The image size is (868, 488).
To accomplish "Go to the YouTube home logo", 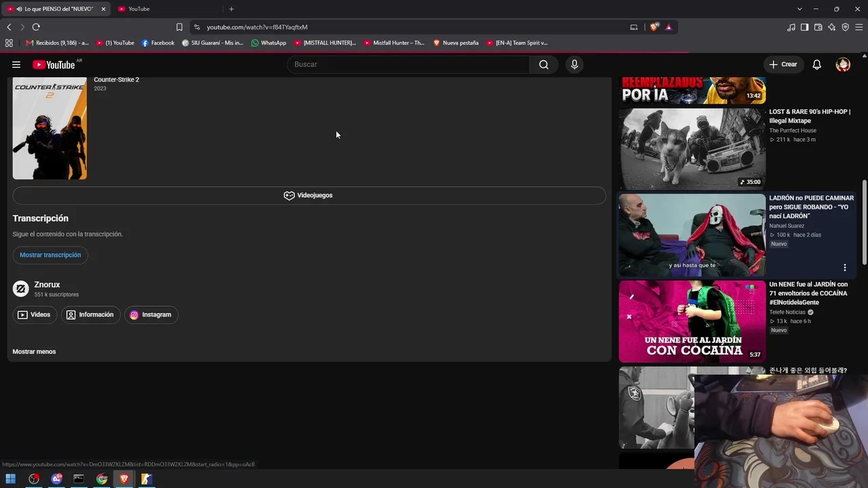I will (x=54, y=64).
